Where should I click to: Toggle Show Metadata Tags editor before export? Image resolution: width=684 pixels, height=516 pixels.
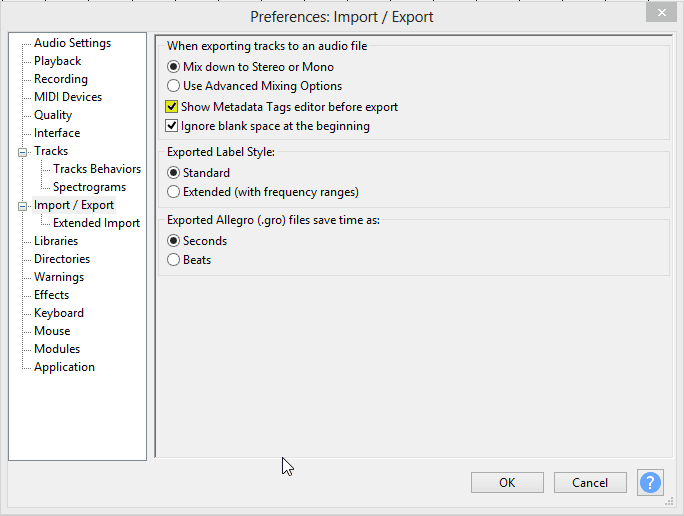coord(172,107)
